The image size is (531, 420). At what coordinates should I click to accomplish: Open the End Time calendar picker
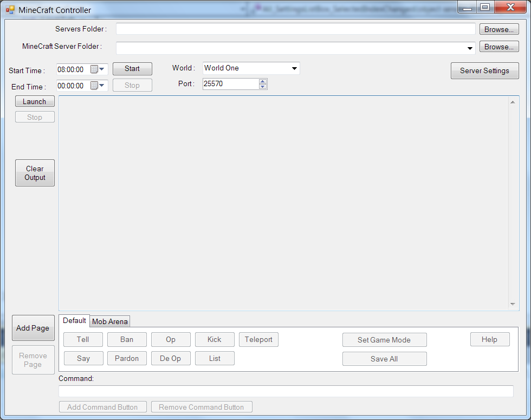[x=98, y=86]
